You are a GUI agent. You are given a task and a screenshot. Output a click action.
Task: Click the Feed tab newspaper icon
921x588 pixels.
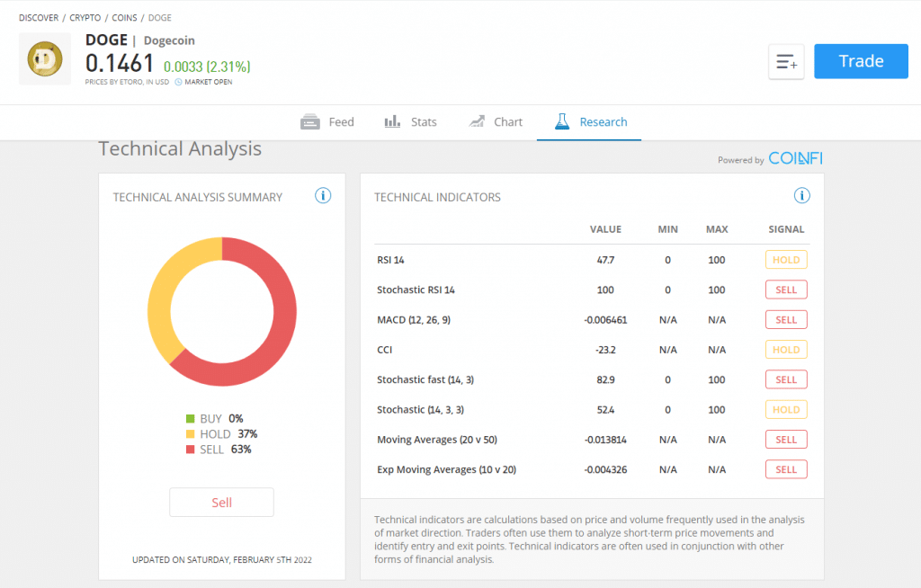310,121
